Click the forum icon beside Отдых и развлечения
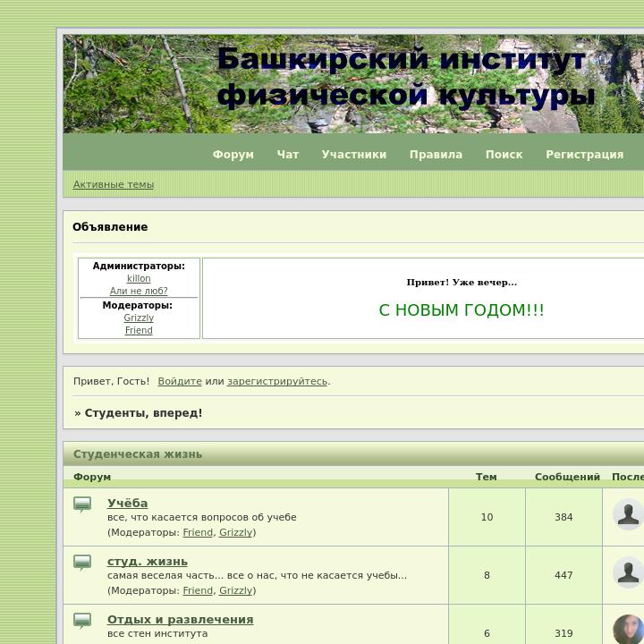Image resolution: width=644 pixels, height=644 pixels. tap(82, 621)
